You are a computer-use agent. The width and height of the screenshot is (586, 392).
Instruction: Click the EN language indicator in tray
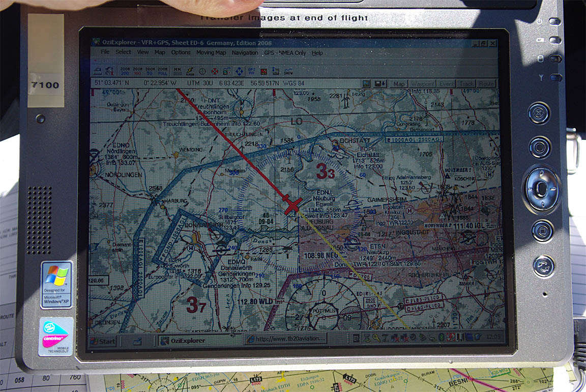point(356,338)
